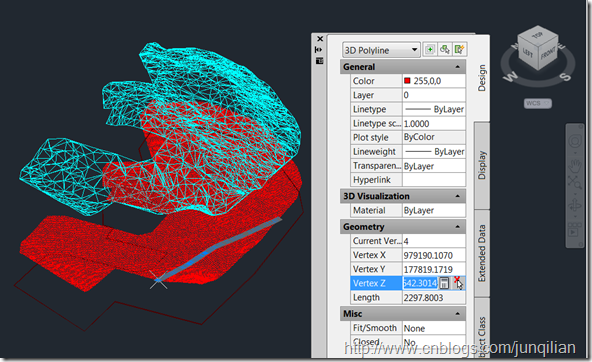Switch to the Extended Data tab

pyautogui.click(x=482, y=253)
